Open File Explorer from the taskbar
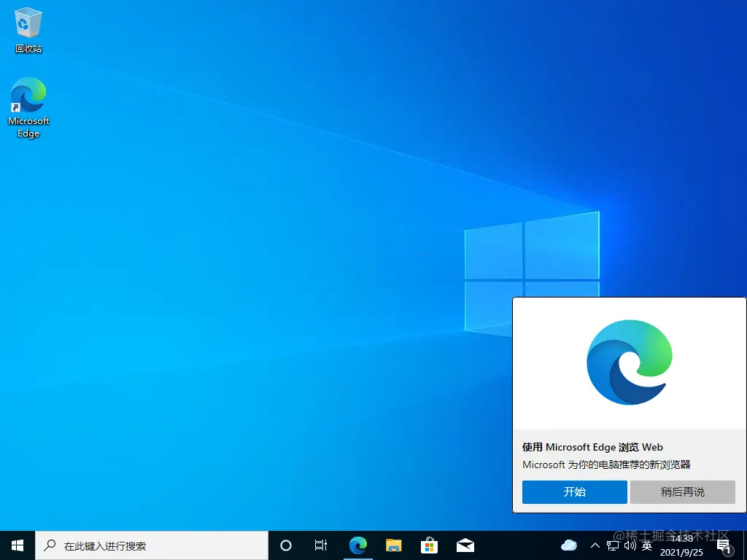Viewport: 747px width, 560px height. [393, 545]
